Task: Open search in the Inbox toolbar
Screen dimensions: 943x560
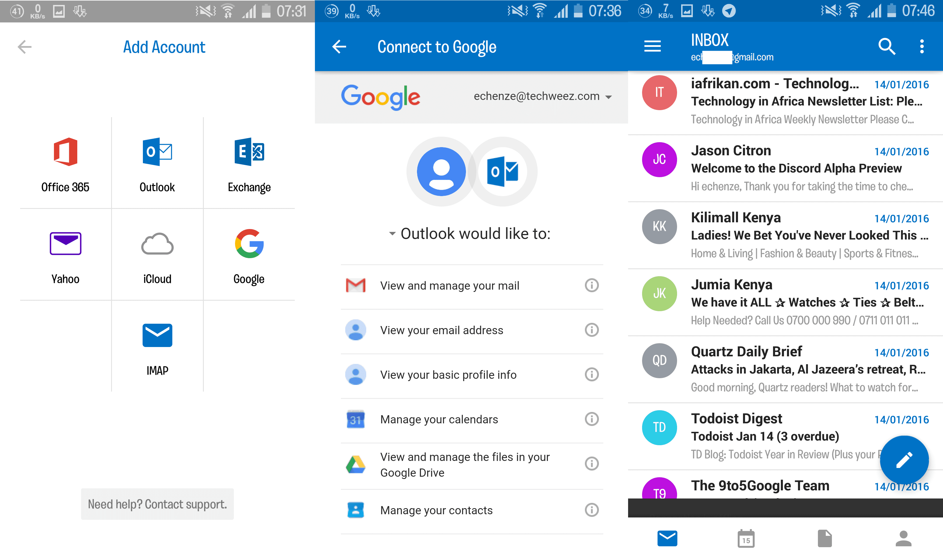Action: click(x=886, y=46)
